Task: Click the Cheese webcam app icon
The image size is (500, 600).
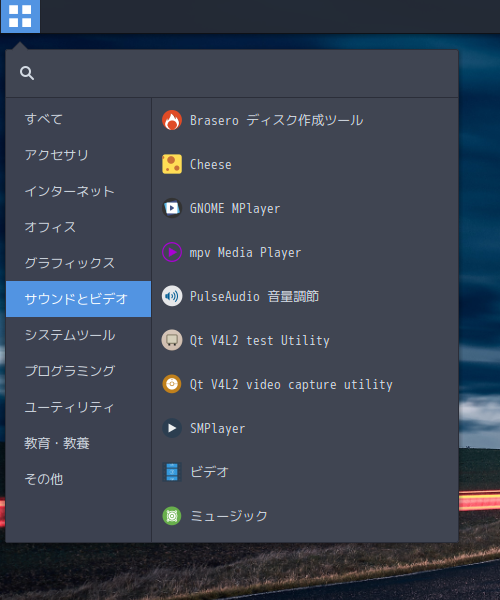Action: click(172, 164)
